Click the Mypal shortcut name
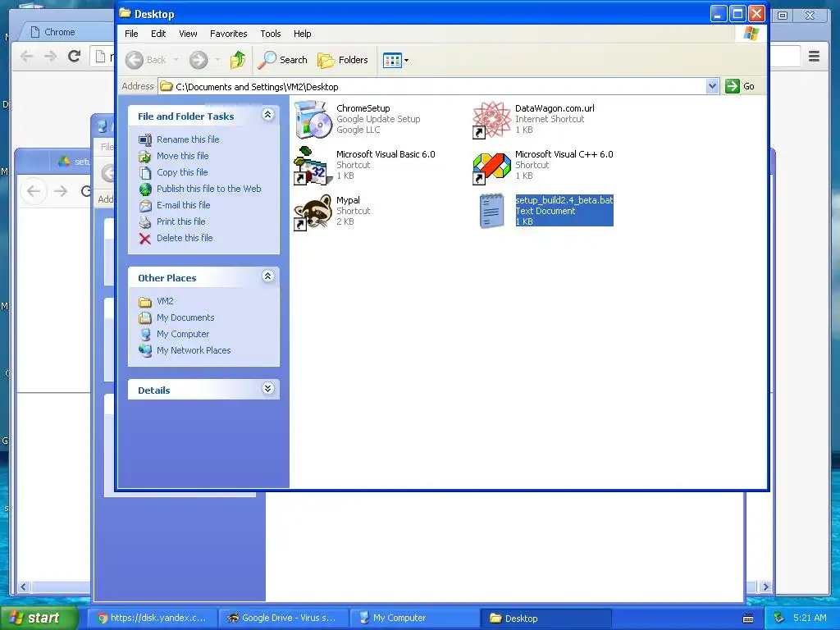 [348, 200]
